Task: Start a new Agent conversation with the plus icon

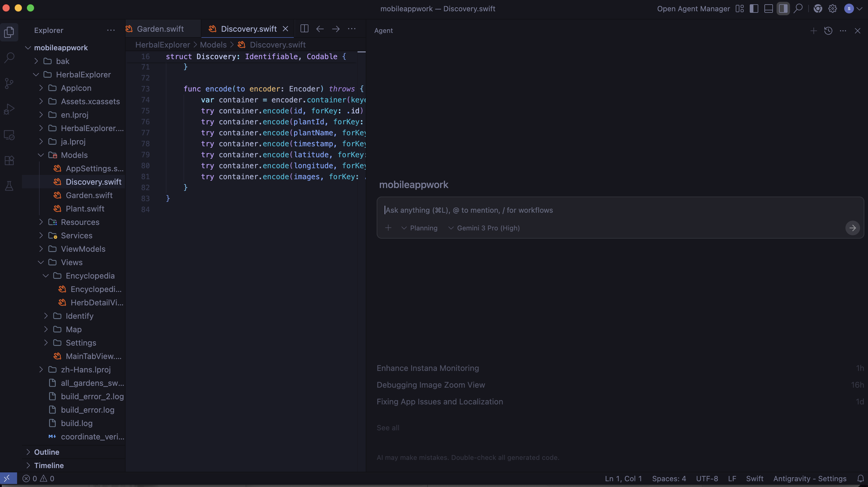Action: [x=813, y=31]
